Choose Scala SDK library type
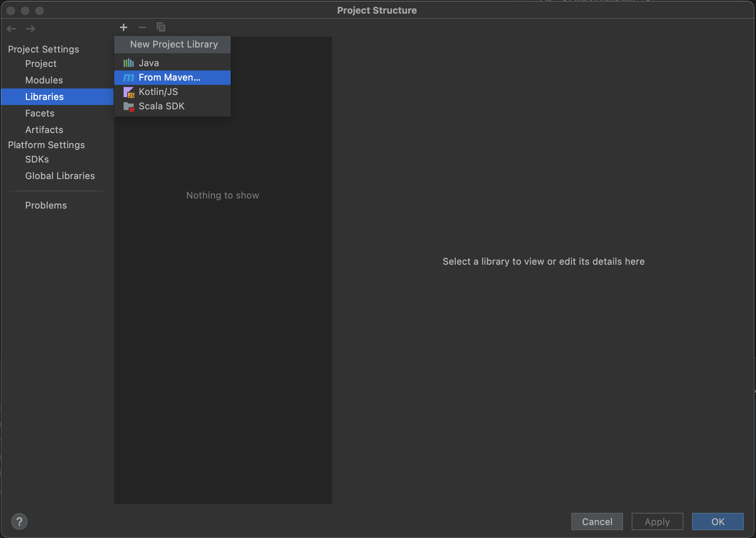Viewport: 756px width, 538px height. click(161, 106)
